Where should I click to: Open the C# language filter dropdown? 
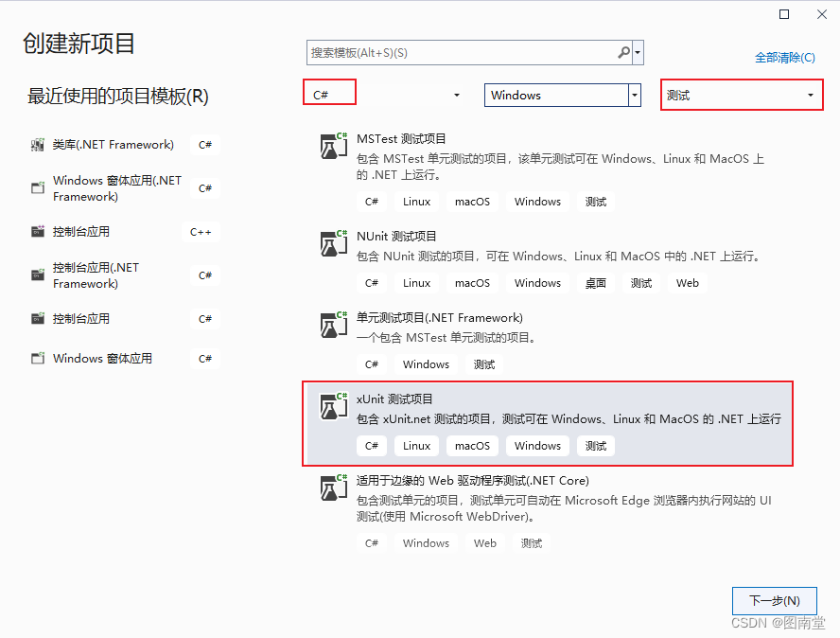(x=455, y=95)
